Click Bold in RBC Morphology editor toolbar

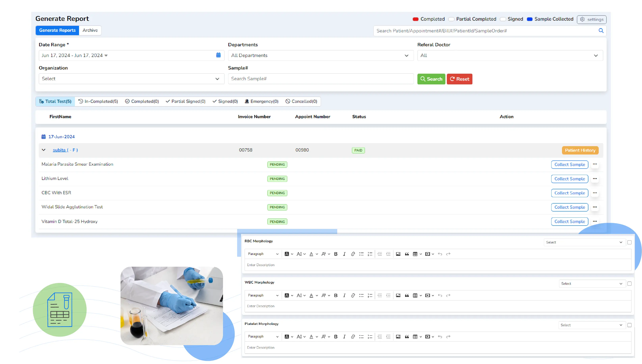click(x=336, y=254)
